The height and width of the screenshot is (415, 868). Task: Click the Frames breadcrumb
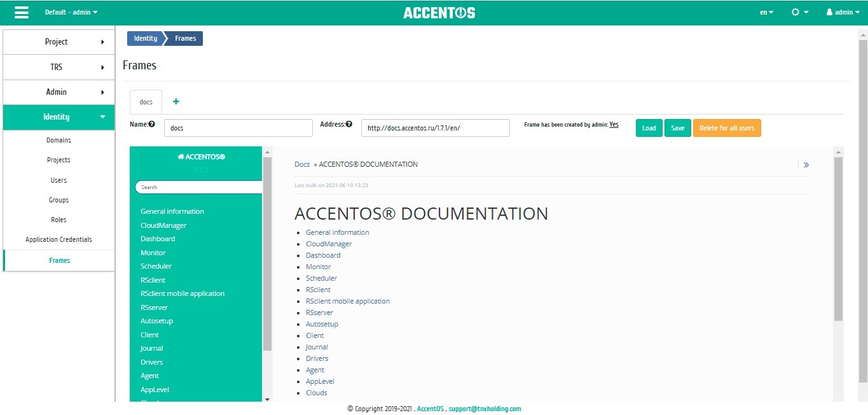tap(185, 38)
